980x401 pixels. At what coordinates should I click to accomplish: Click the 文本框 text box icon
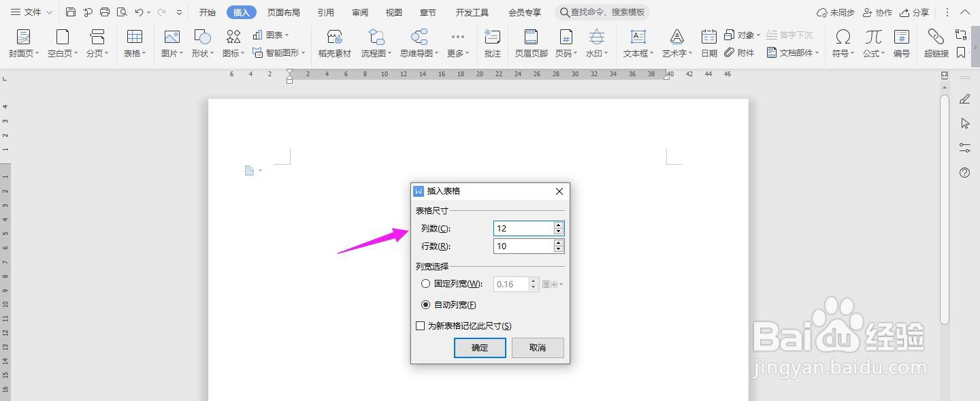coord(638,37)
